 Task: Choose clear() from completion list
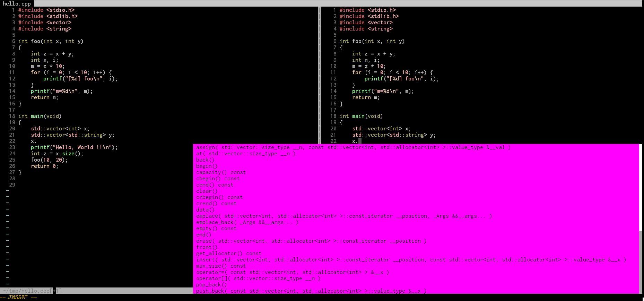(416, 191)
